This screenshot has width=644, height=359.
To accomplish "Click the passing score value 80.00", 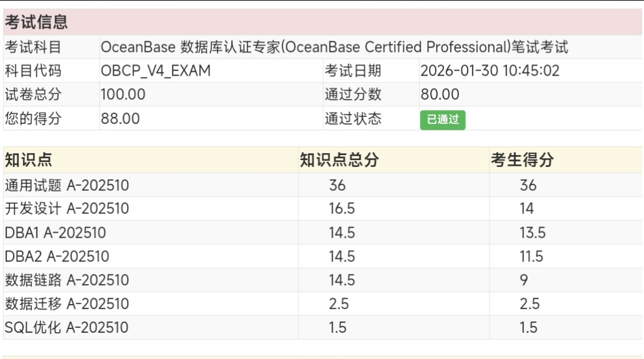I will point(440,94).
